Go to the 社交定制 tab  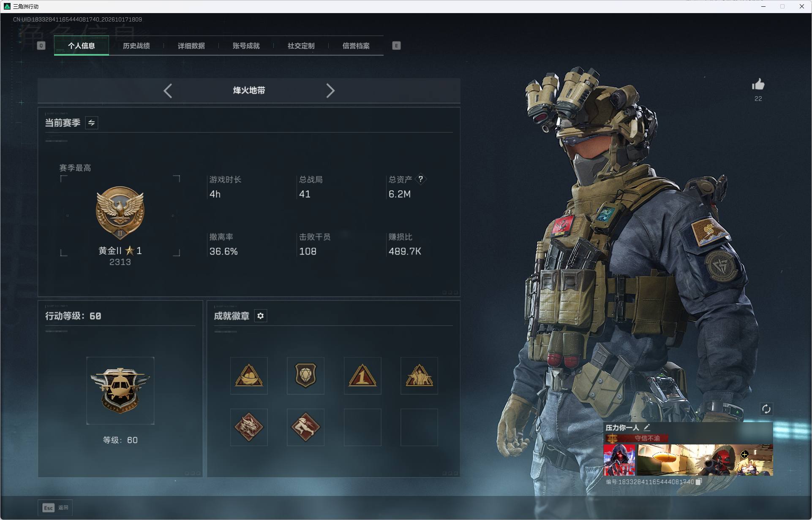(x=301, y=46)
